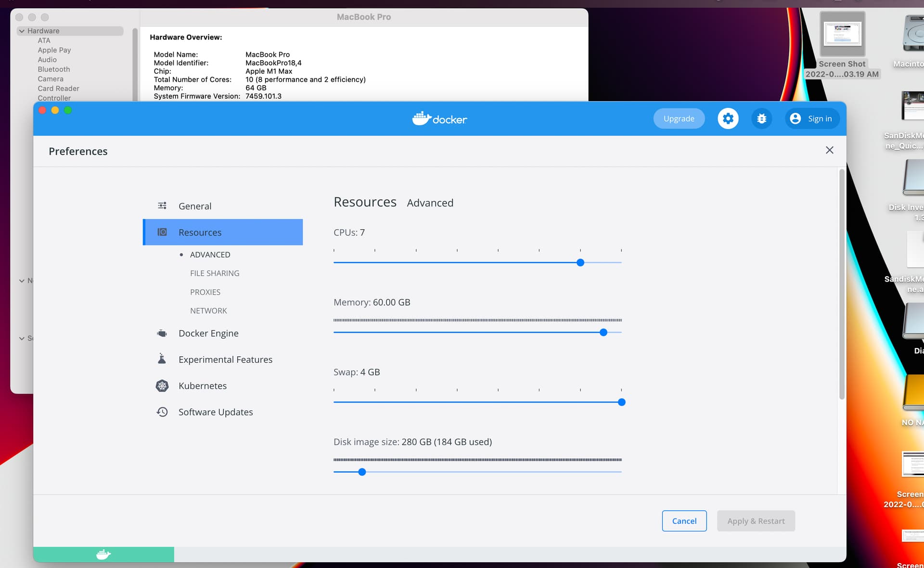
Task: Select the General preferences icon
Action: point(162,206)
